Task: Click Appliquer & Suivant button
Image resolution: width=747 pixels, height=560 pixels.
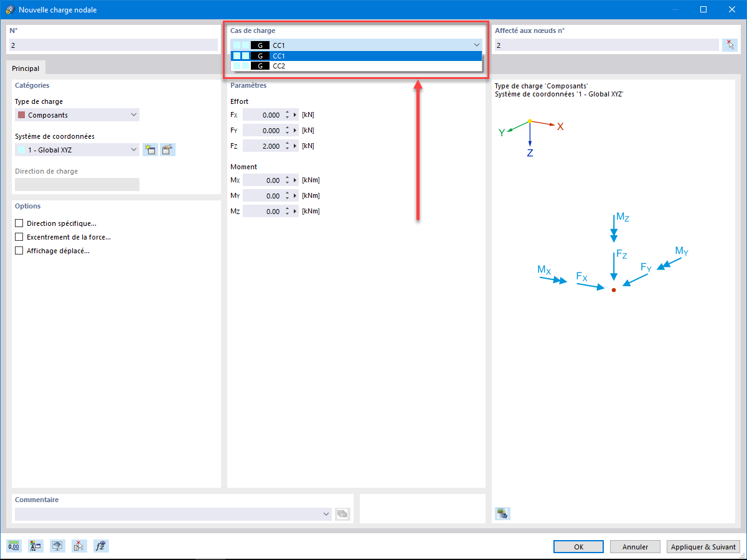Action: coord(703,546)
